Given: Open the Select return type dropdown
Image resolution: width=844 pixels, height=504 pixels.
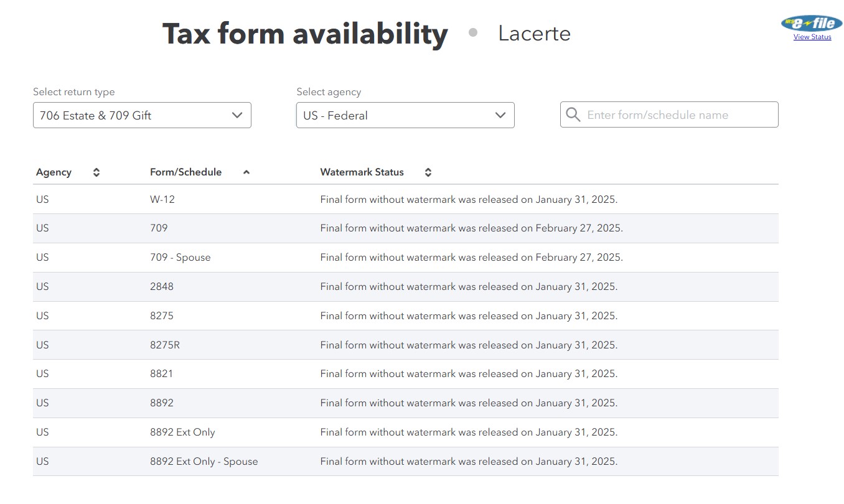Looking at the screenshot, I should pos(142,115).
